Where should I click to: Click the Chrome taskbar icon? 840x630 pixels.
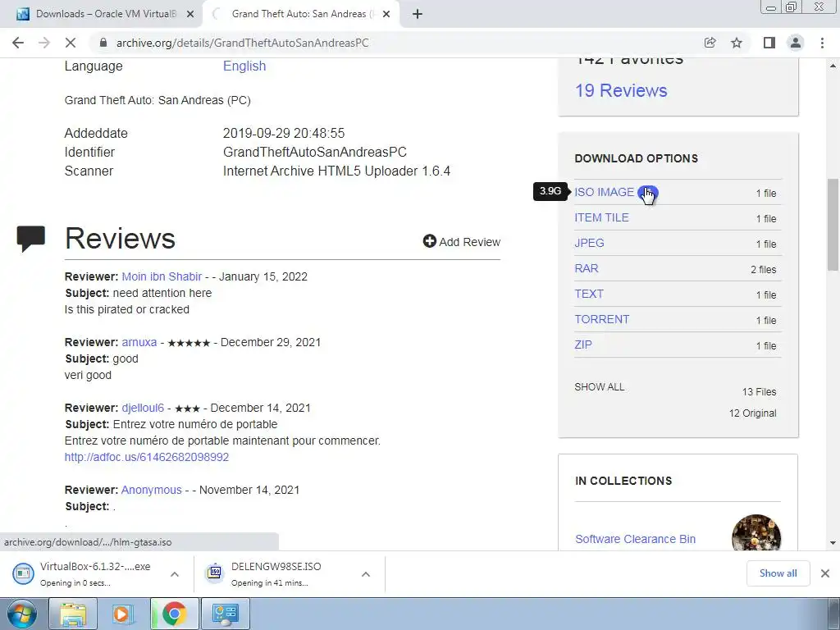[x=174, y=614]
